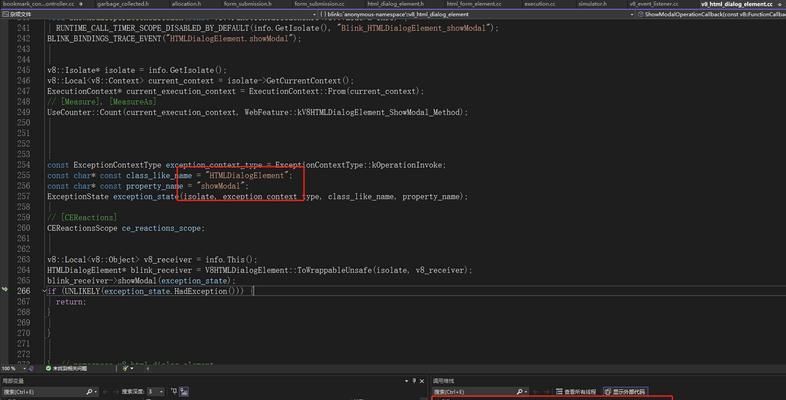Switch to the form_submission.h tab
The height and width of the screenshot is (400, 786).
coord(248,4)
